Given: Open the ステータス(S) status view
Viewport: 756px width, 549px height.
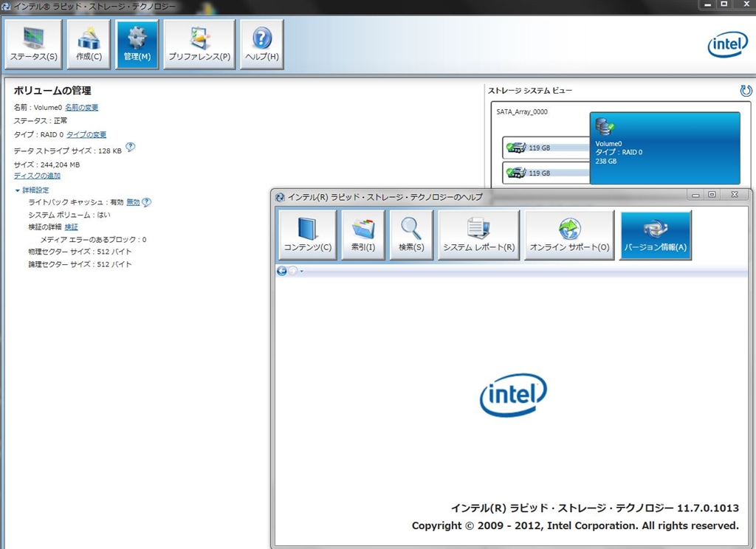Looking at the screenshot, I should 34,44.
